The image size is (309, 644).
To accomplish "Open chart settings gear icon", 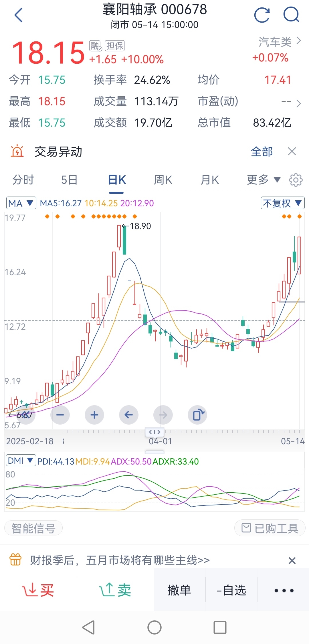I will click(296, 180).
